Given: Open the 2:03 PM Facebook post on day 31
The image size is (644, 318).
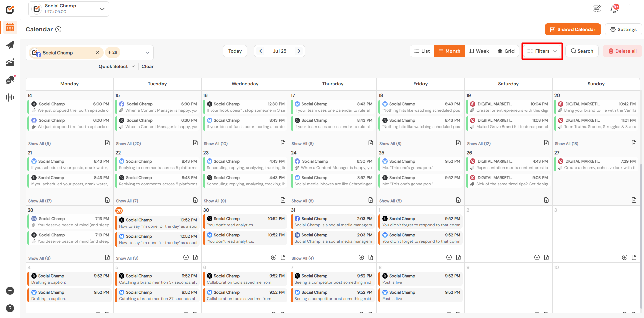Looking at the screenshot, I should pyautogui.click(x=333, y=222).
